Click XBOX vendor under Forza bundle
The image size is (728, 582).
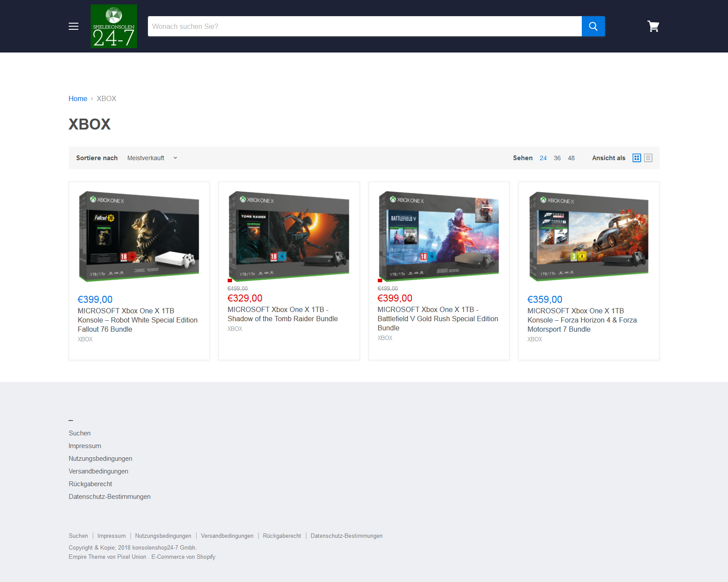(535, 339)
